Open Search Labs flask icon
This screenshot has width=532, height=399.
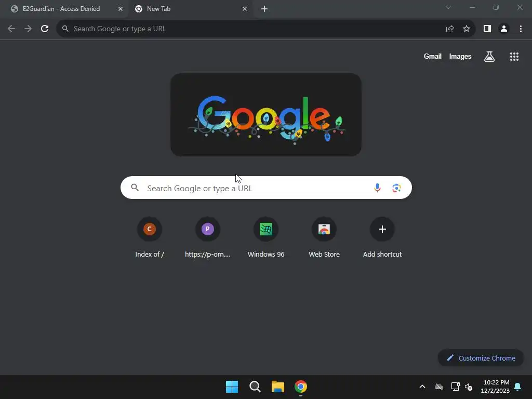(x=489, y=56)
